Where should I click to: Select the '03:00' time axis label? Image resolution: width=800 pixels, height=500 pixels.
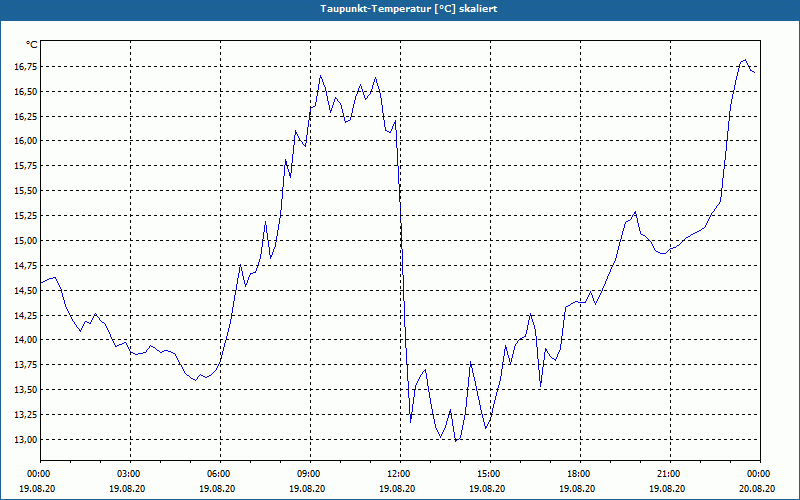pyautogui.click(x=128, y=474)
